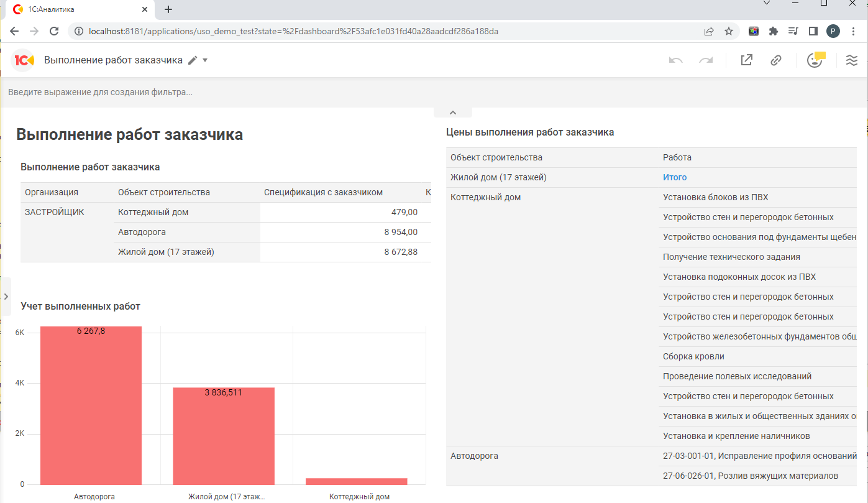The height and width of the screenshot is (503, 868).
Task: Collapse the filter bar with up chevron
Action: pyautogui.click(x=453, y=113)
